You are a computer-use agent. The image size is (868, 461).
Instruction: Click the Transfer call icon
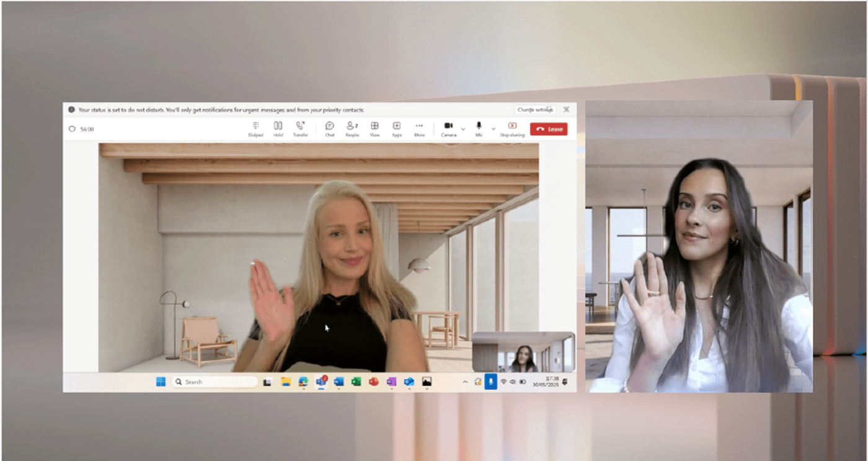[300, 128]
